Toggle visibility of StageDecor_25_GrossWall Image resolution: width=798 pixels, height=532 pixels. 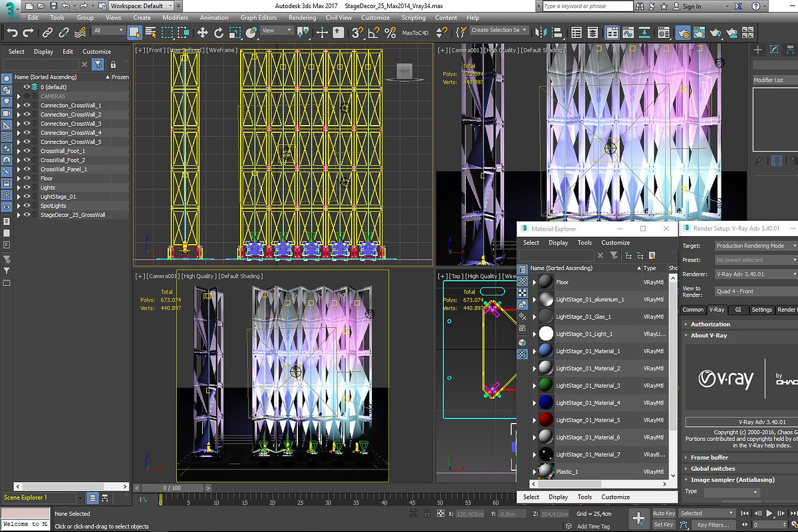pos(27,215)
